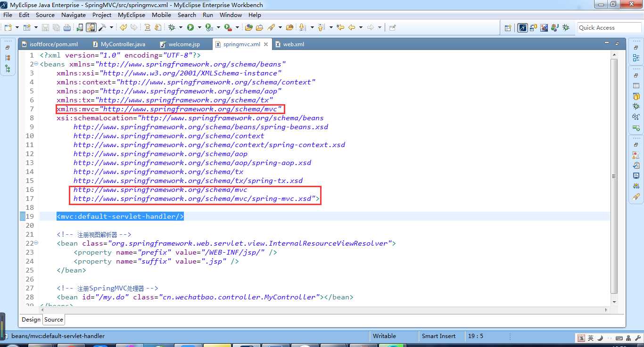Open the New wizard dropdown arrow
This screenshot has height=347, width=644.
[x=17, y=27]
